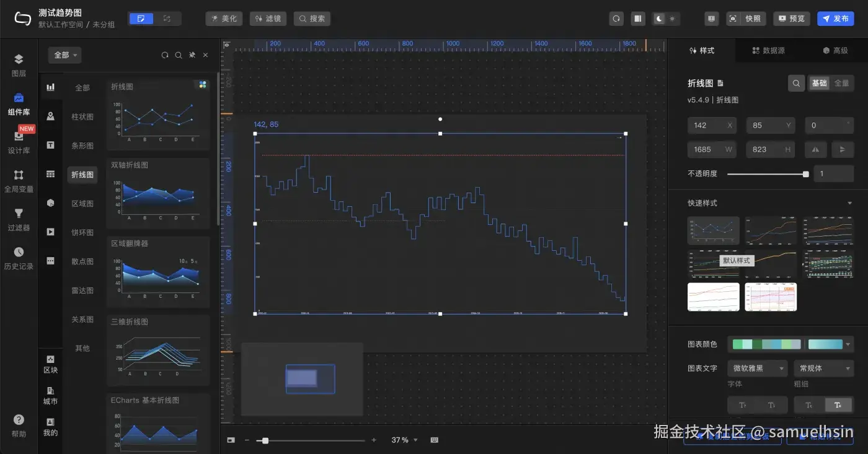
Task: Switch to the flow mode toggle in header
Action: (x=167, y=19)
